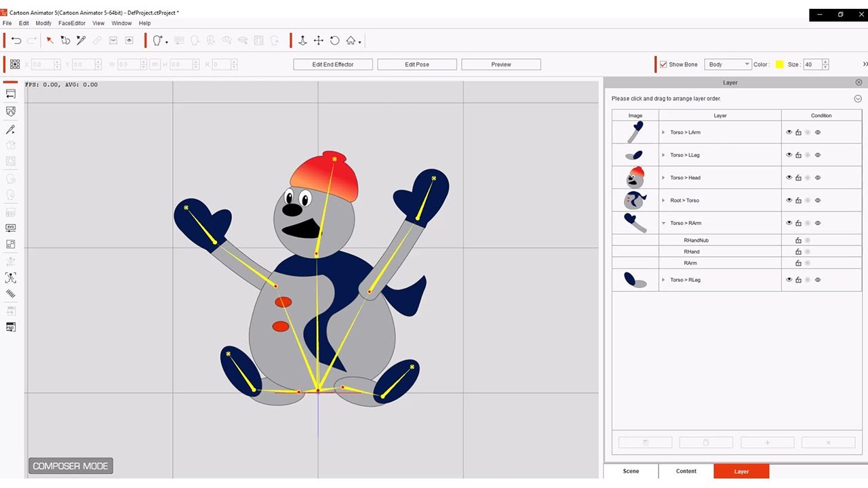
Task: Switch to the Scene tab
Action: coord(631,471)
